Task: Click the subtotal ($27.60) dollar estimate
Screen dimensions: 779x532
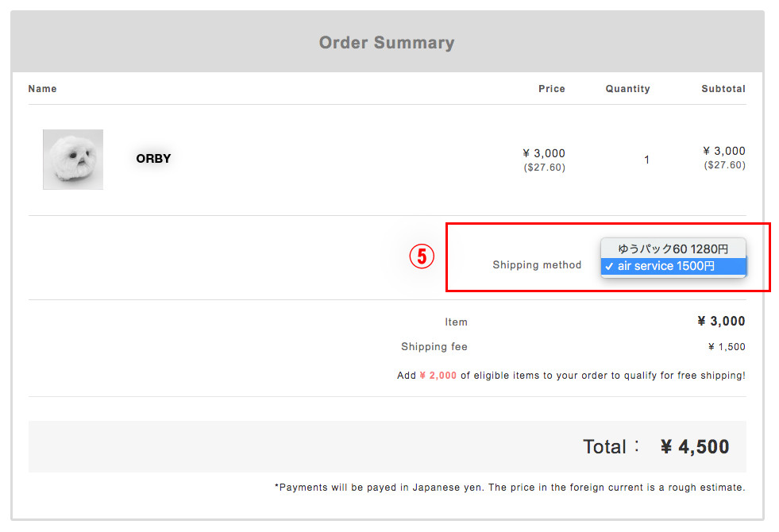Action: click(724, 165)
